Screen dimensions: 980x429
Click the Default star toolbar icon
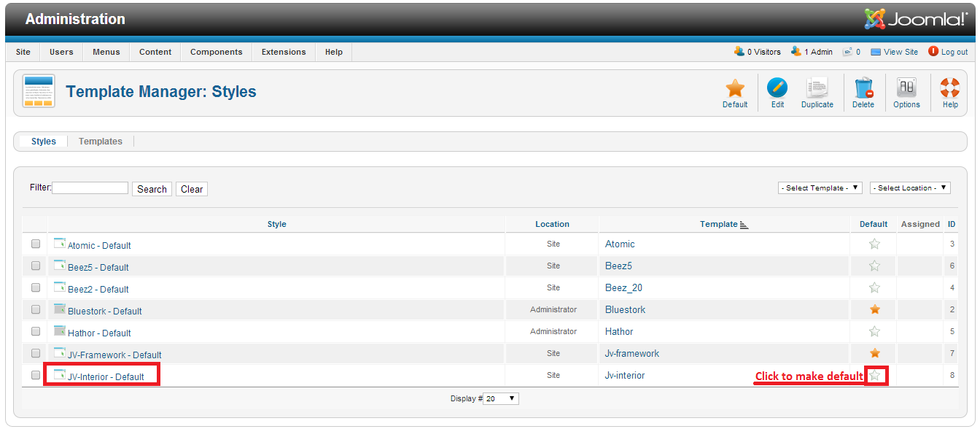coord(735,88)
